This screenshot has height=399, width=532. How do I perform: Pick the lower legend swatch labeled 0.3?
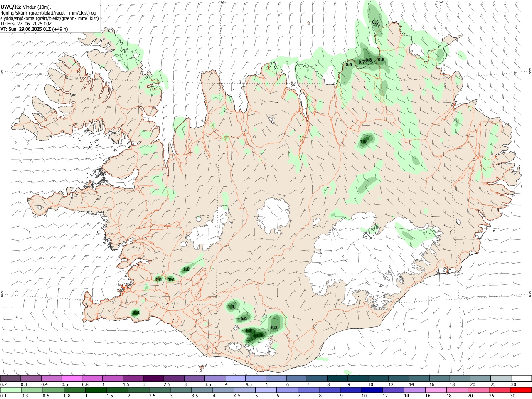click(32, 390)
